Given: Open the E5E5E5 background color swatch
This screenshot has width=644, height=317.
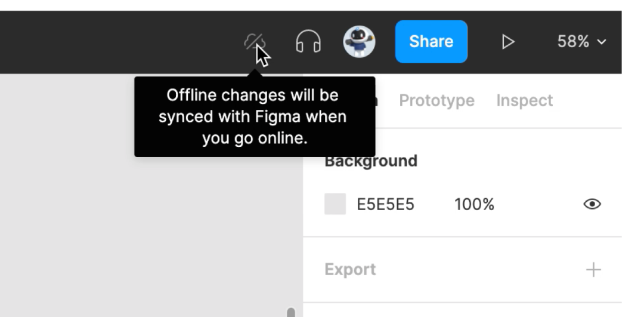Looking at the screenshot, I should coord(335,204).
